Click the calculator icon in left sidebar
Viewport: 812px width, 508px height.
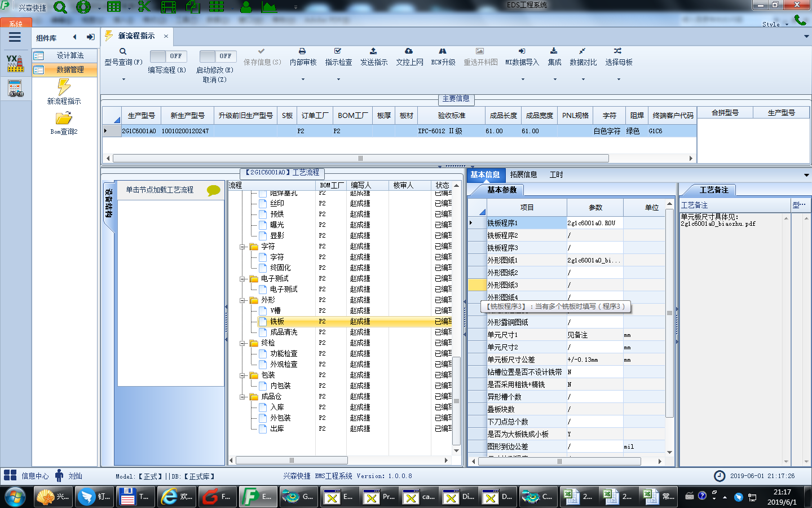(15, 89)
